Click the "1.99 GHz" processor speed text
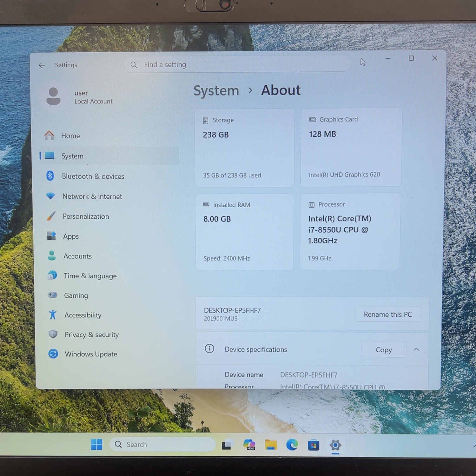 pyautogui.click(x=320, y=258)
